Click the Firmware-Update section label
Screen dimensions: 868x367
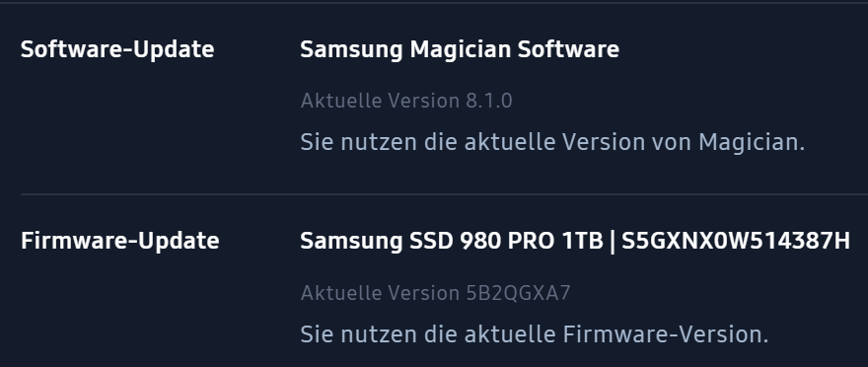click(x=120, y=242)
